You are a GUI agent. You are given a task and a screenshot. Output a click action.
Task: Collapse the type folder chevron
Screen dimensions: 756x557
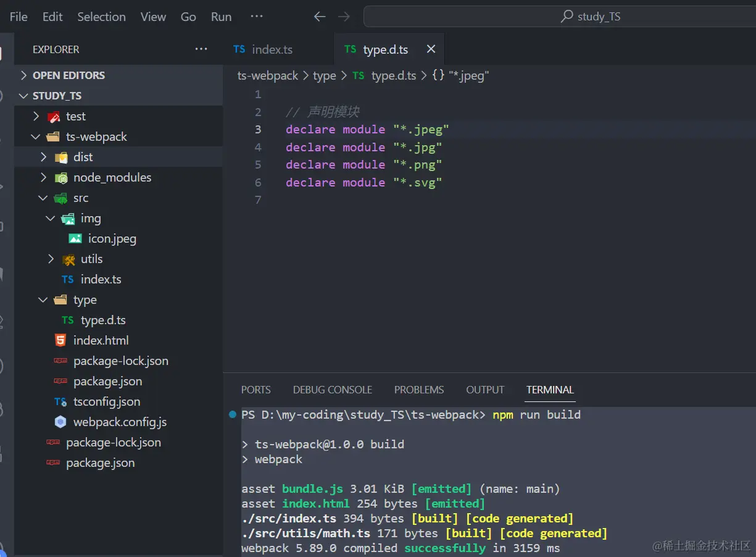coord(43,300)
